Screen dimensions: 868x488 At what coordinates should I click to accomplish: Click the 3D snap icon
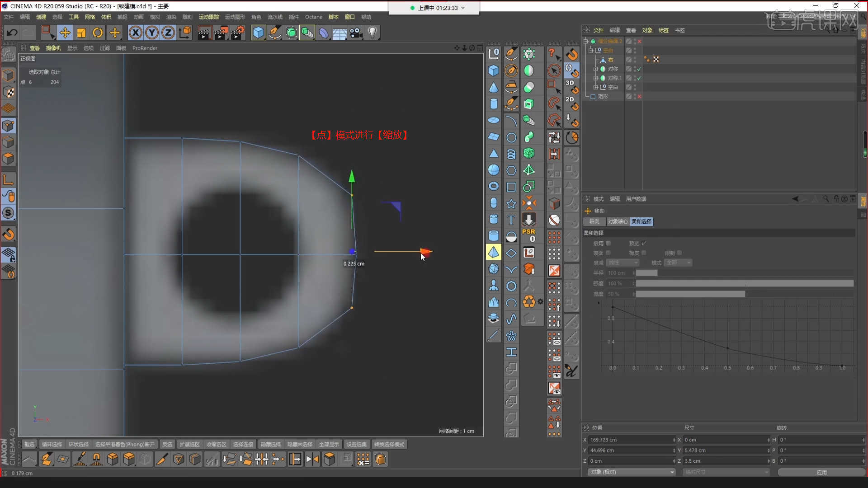pos(571,86)
